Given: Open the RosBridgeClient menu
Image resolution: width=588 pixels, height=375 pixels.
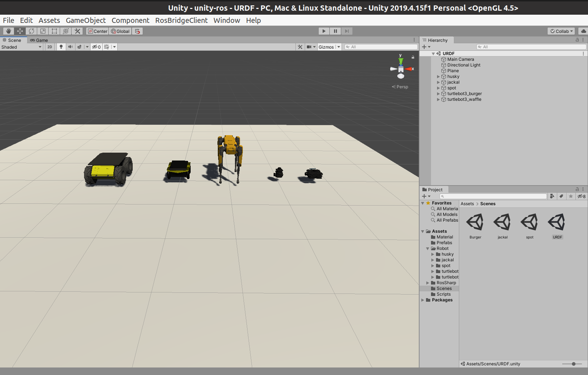Looking at the screenshot, I should click(181, 20).
